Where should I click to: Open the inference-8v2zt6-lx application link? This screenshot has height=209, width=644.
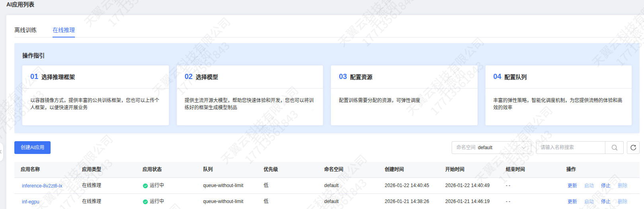pos(42,186)
